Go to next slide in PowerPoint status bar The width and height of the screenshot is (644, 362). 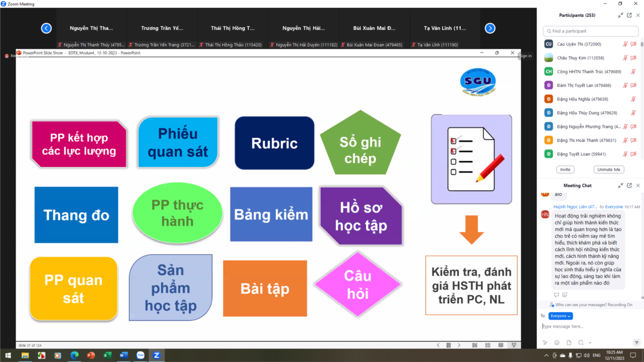pos(459,345)
